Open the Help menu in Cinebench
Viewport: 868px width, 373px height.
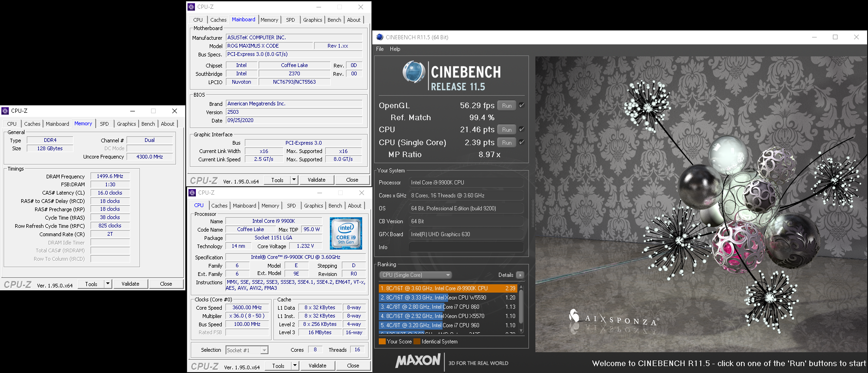pos(395,49)
